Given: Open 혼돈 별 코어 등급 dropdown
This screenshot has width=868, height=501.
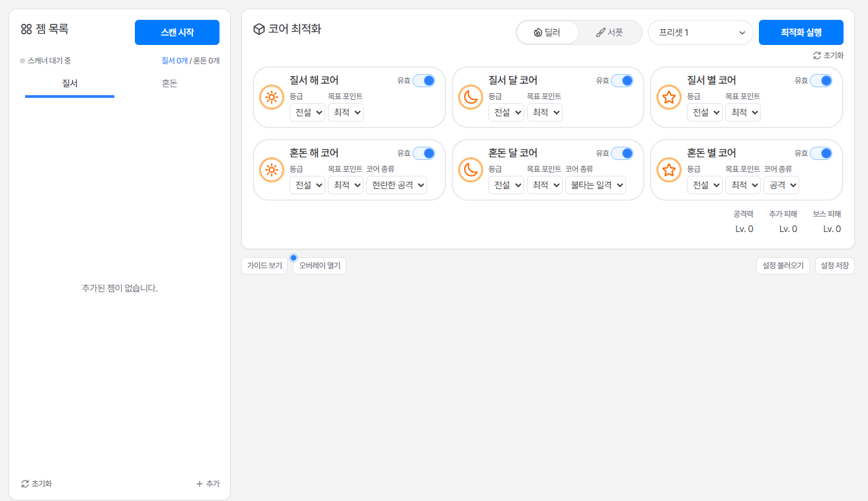Looking at the screenshot, I should click(705, 185).
